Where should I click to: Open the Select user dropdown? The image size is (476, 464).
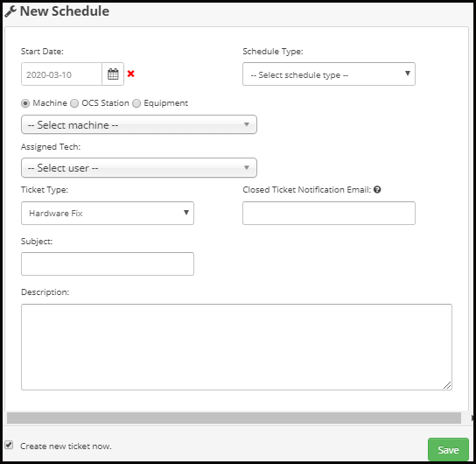point(139,167)
